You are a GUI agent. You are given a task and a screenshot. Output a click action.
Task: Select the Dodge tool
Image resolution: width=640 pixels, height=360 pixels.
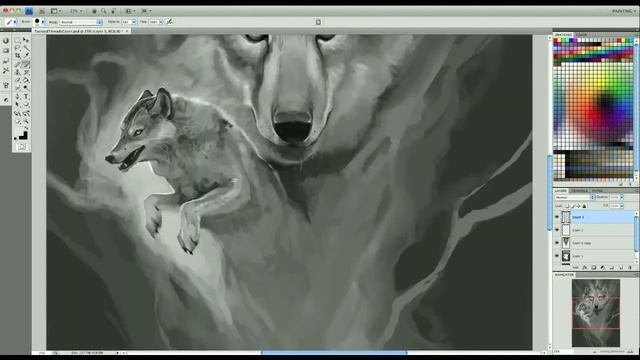coord(26,88)
